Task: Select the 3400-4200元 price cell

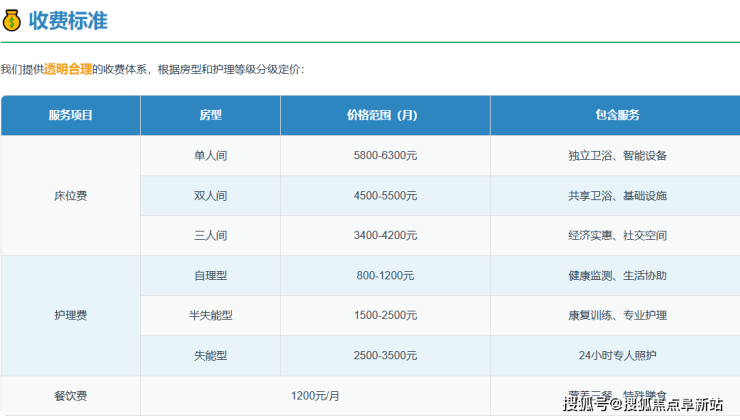Action: point(385,236)
